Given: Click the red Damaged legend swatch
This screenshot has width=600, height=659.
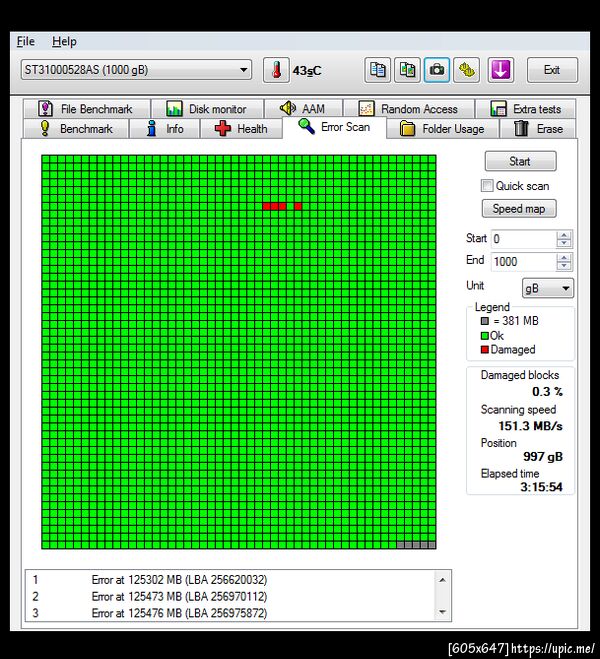Looking at the screenshot, I should coord(485,349).
